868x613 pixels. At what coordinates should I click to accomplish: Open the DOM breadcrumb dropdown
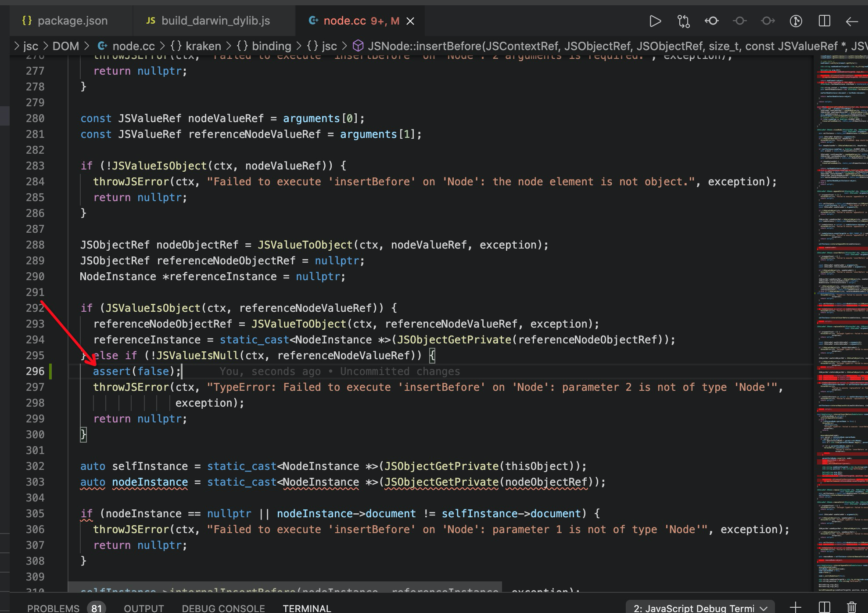[65, 46]
